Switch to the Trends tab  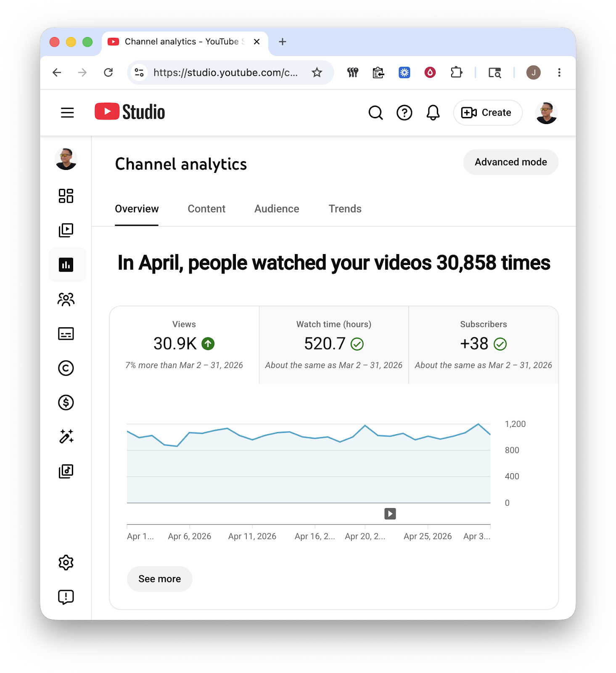(x=345, y=209)
